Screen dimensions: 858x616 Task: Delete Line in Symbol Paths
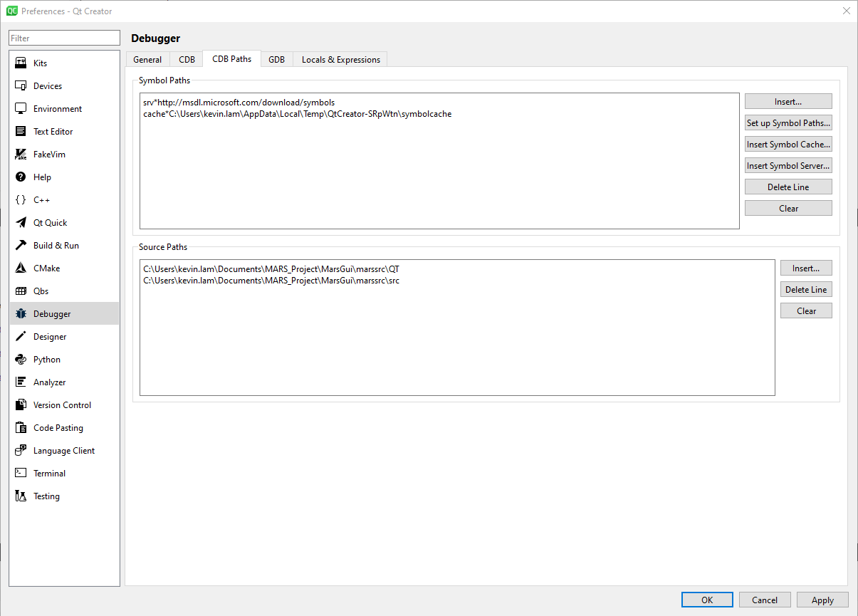point(788,187)
